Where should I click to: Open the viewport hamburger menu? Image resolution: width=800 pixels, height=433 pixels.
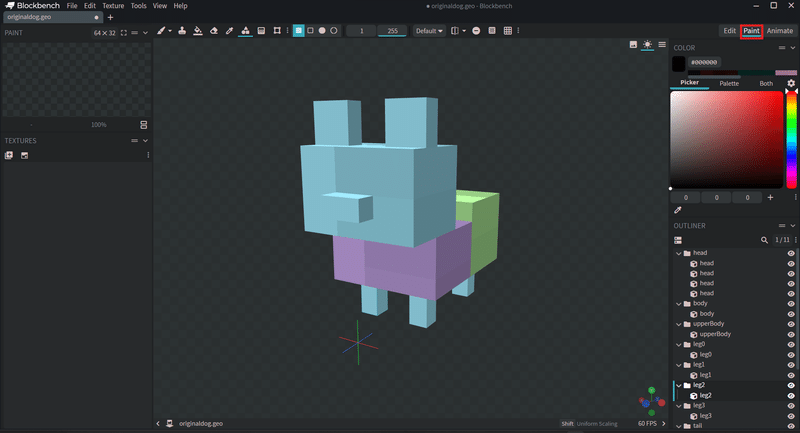coord(662,44)
